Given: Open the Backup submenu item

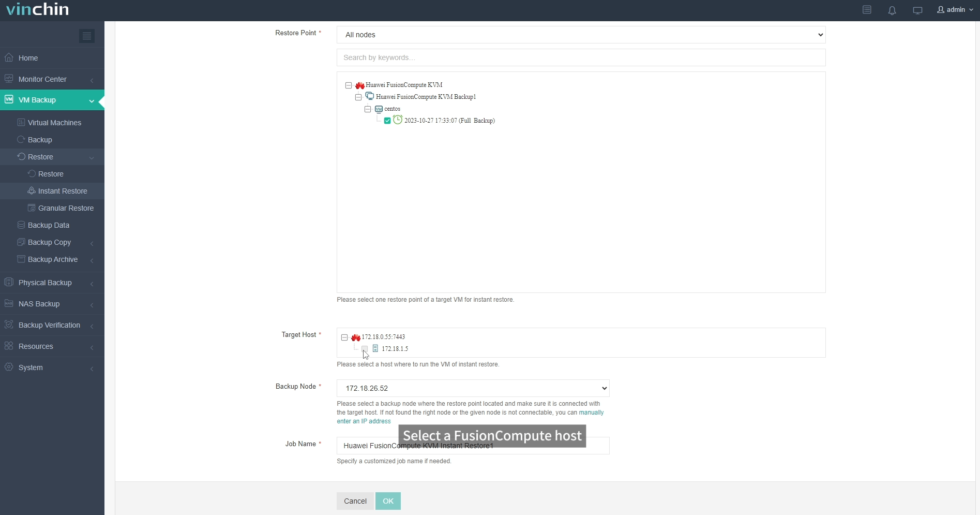Looking at the screenshot, I should coord(40,140).
